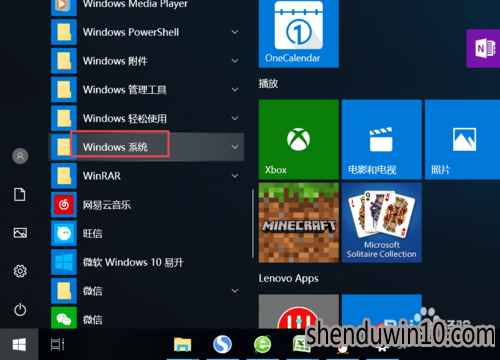Select the Windows 附件 entry
The height and width of the screenshot is (360, 500).
pos(147,61)
